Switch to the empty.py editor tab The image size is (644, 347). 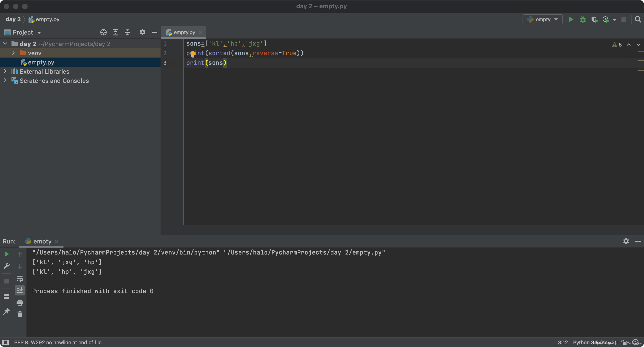coord(184,32)
